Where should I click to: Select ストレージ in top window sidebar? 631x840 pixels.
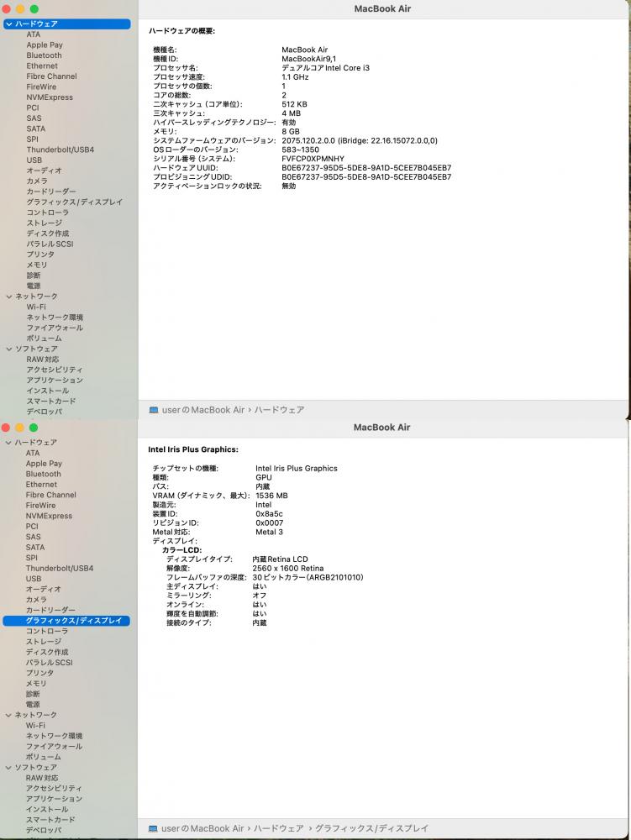click(x=44, y=223)
